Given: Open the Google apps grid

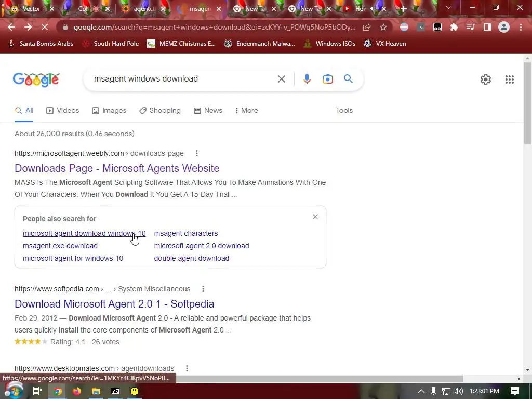Looking at the screenshot, I should coord(510,79).
